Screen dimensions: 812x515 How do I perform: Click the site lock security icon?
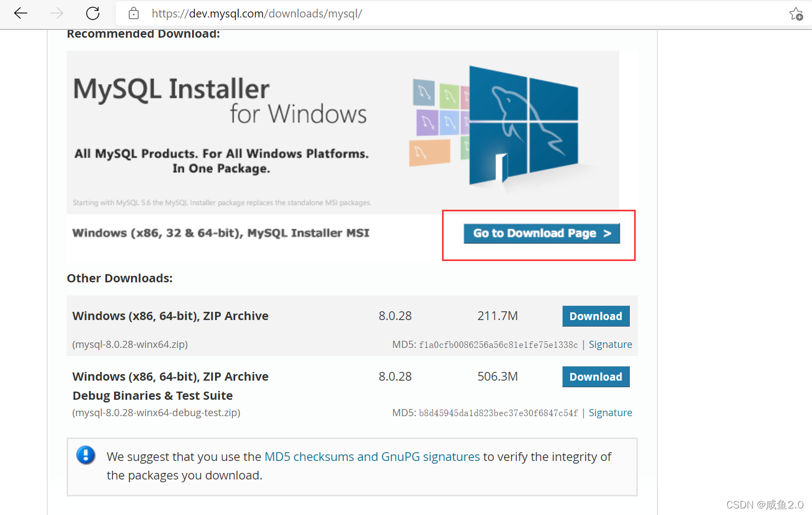click(134, 13)
